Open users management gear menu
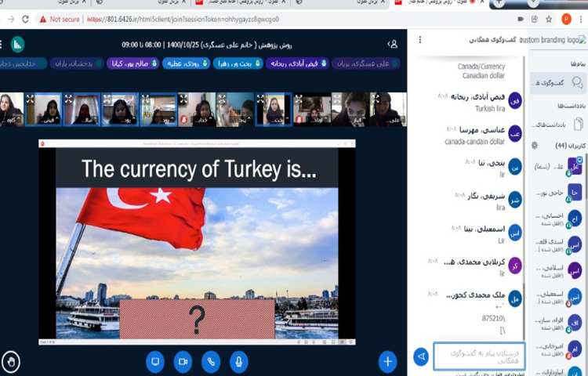588x376 pixels. click(x=535, y=145)
